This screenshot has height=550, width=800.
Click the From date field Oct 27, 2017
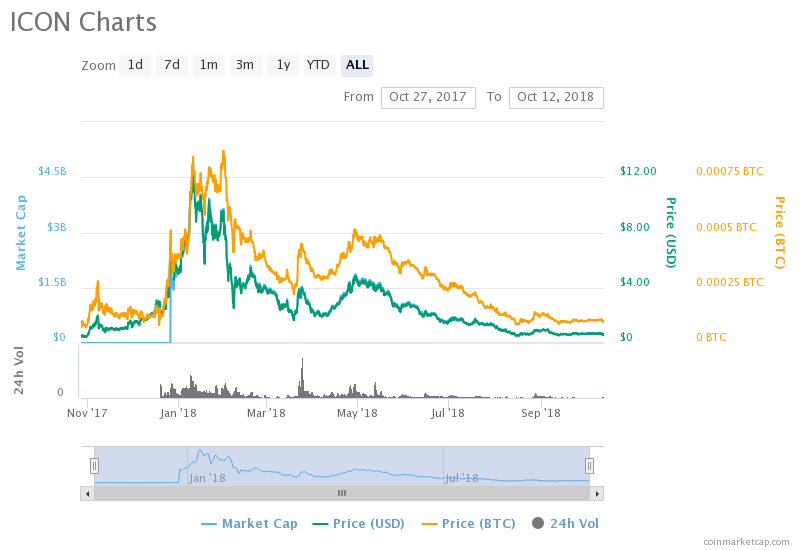[x=428, y=97]
